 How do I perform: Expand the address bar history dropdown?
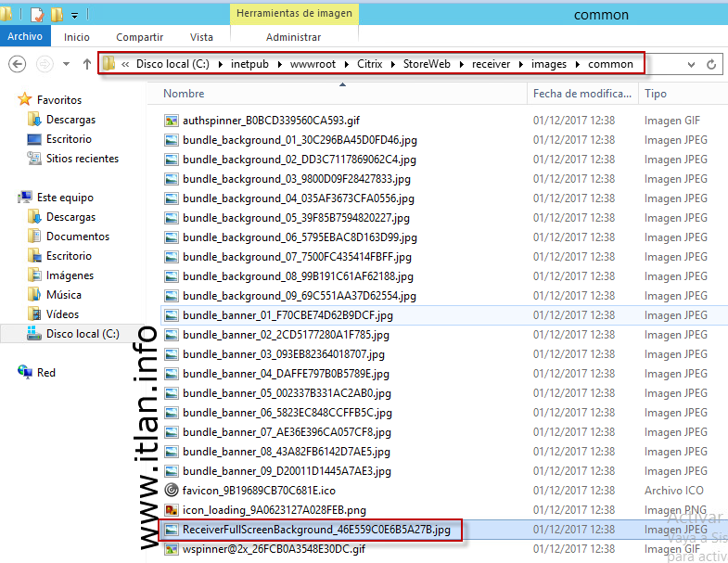click(x=692, y=64)
